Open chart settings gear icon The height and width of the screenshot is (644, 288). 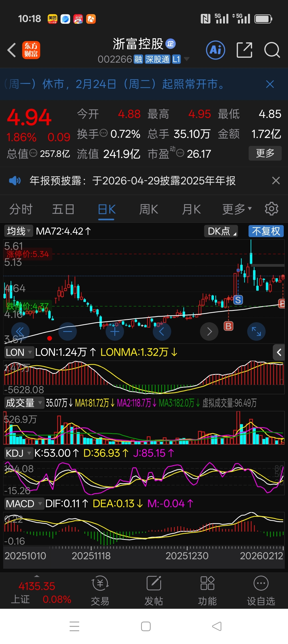coord(271,209)
